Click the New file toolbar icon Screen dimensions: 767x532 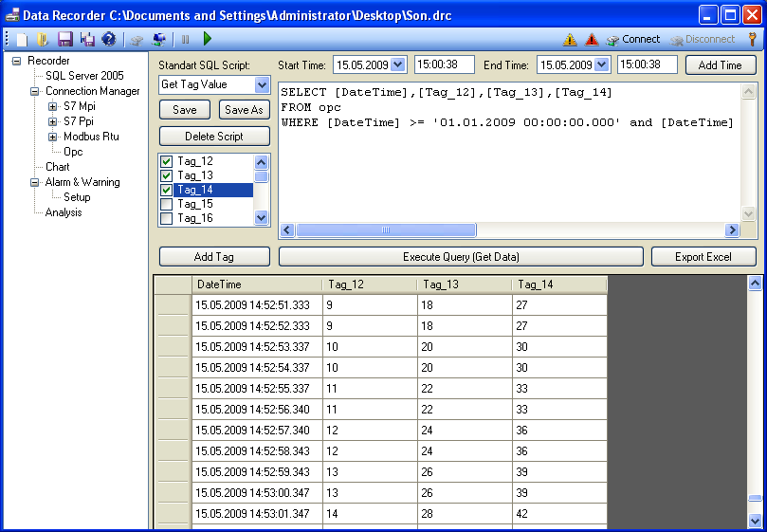click(22, 39)
